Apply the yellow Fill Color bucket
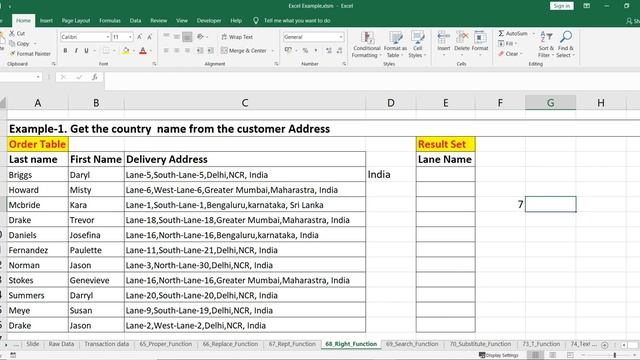 (x=126, y=51)
